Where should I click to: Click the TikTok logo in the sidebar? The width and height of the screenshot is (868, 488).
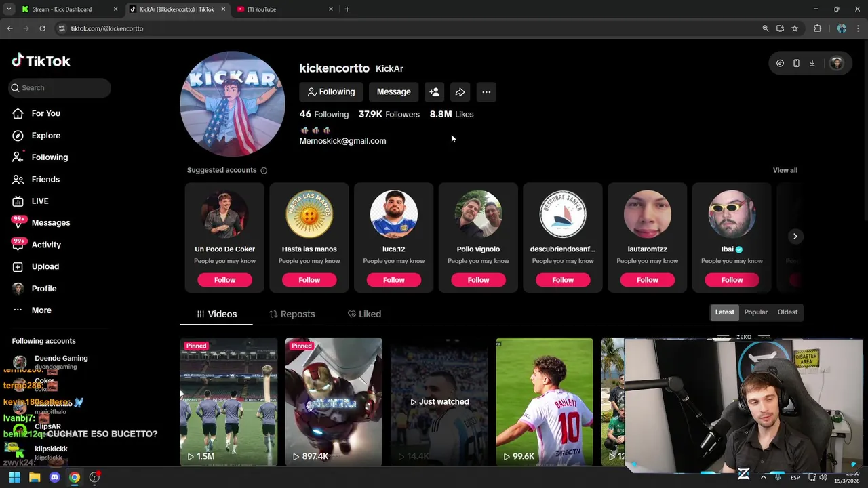[41, 61]
